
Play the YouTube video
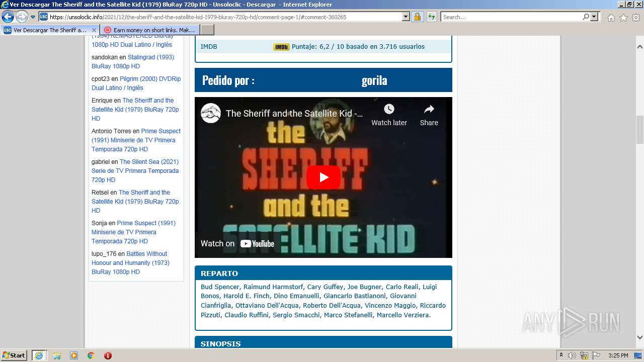[x=324, y=177]
